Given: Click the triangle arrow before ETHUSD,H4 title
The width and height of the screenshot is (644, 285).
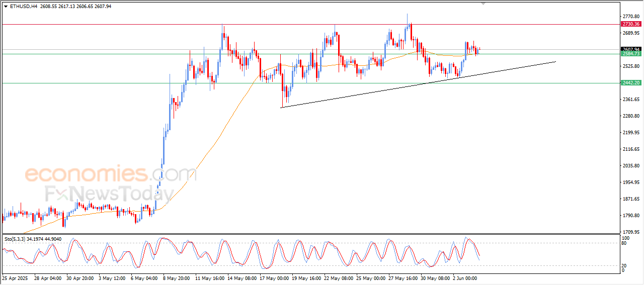Looking at the screenshot, I should tap(6, 7).
